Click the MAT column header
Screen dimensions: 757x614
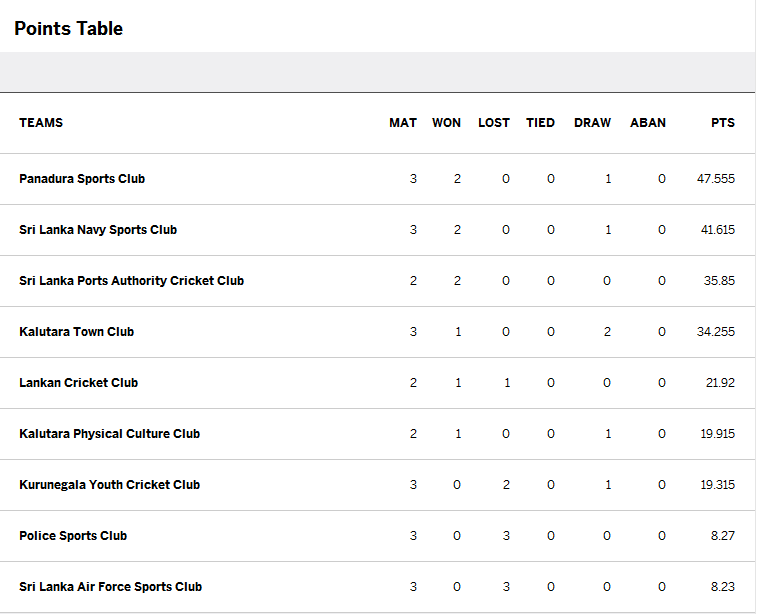(403, 123)
